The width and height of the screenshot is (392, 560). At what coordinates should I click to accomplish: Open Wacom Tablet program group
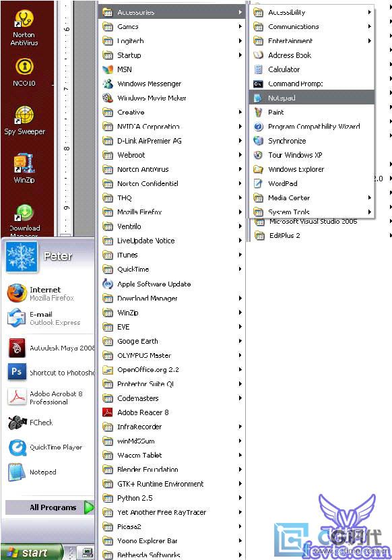pyautogui.click(x=172, y=455)
